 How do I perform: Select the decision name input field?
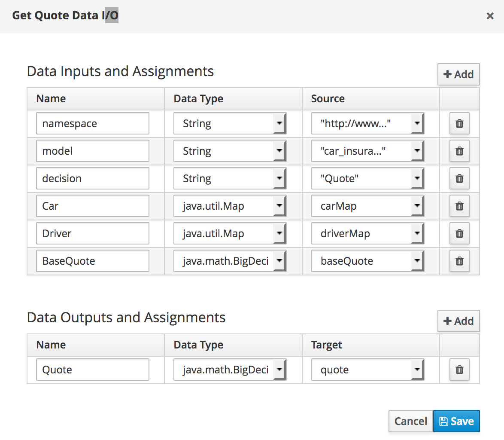click(92, 178)
